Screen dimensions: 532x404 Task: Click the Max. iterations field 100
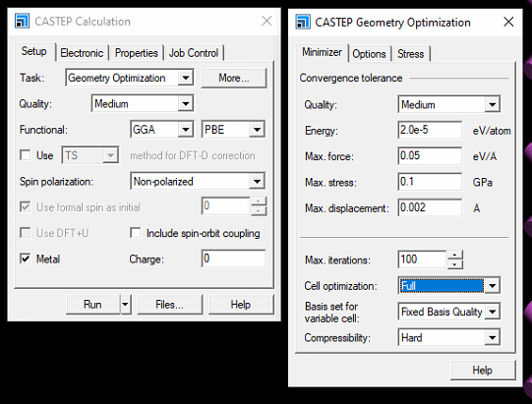(x=422, y=260)
